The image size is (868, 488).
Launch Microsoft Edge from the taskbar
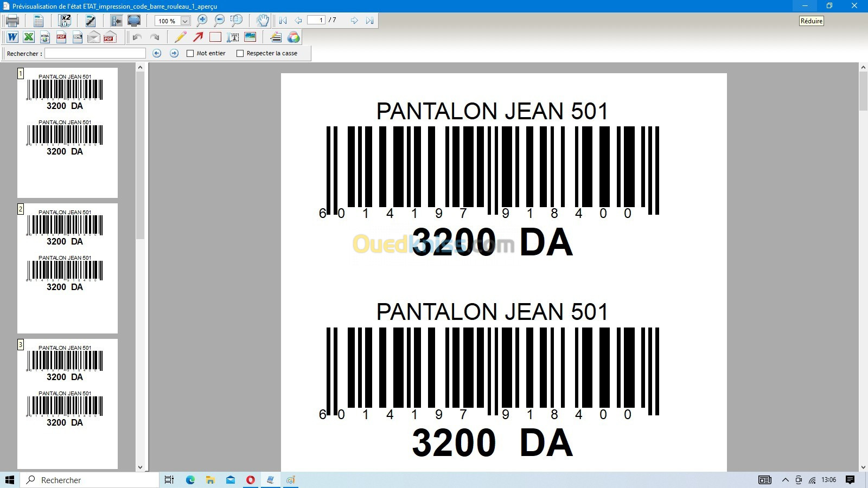pos(190,480)
